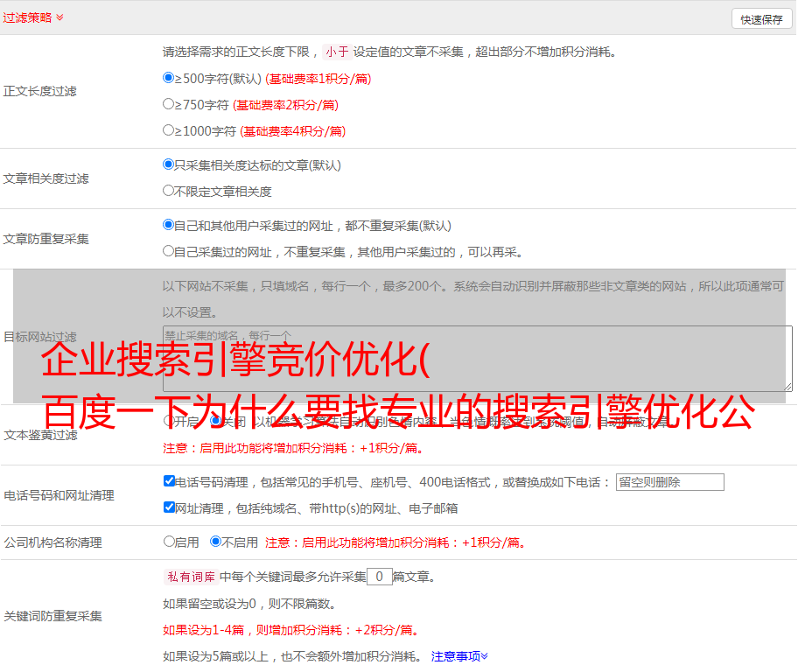Image resolution: width=798 pixels, height=672 pixels.
Task: Choose 不限定文章相关度 radio
Action: pos(168,191)
